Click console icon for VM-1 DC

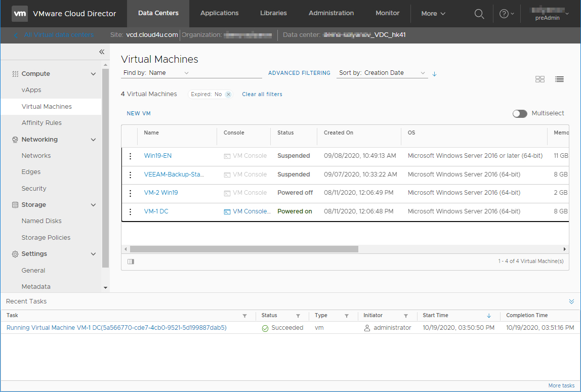pos(227,212)
